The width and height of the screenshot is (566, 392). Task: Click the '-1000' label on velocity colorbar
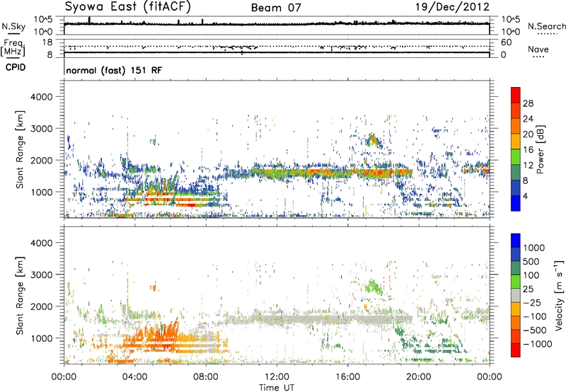coord(537,344)
